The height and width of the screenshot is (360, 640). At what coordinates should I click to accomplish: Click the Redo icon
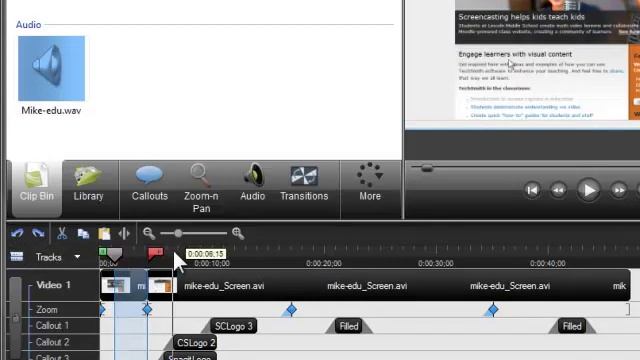[38, 233]
